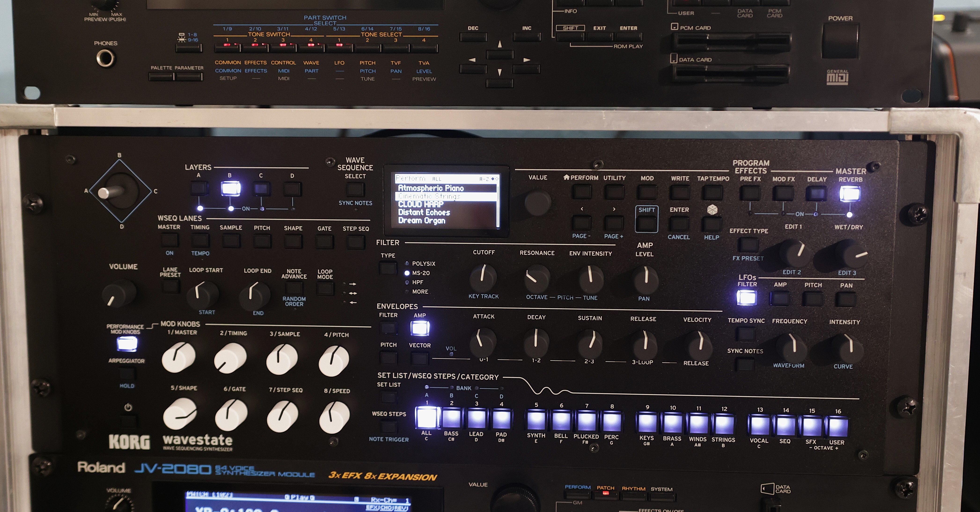Click the Tap Tempo button

coord(712,193)
